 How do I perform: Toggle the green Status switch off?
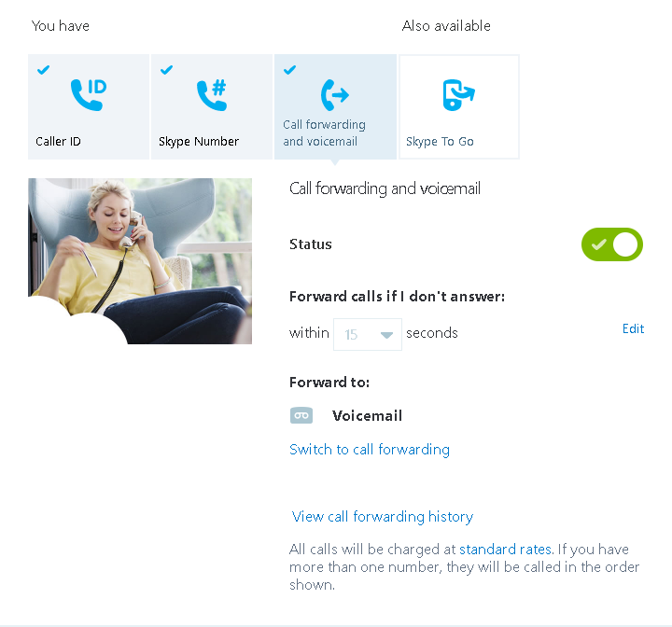coord(612,244)
